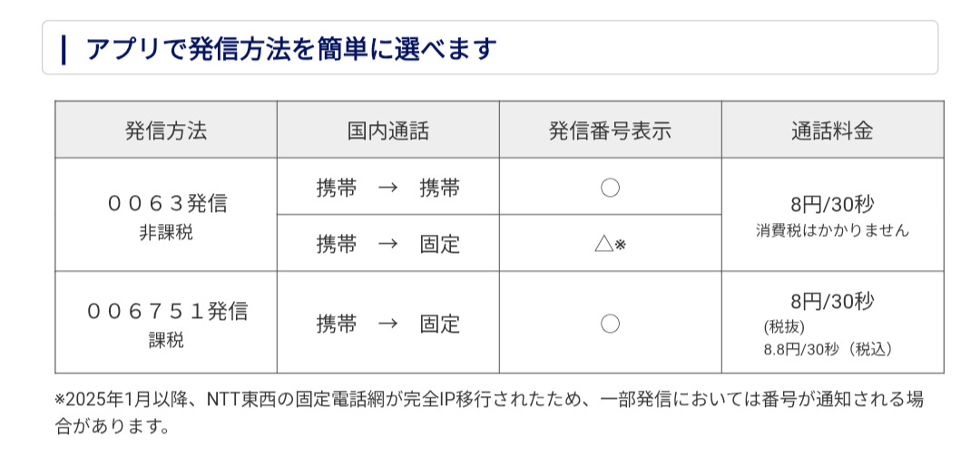Click the 8.8円/30秒（税込）price text
This screenshot has width=980, height=456.
[x=828, y=350]
